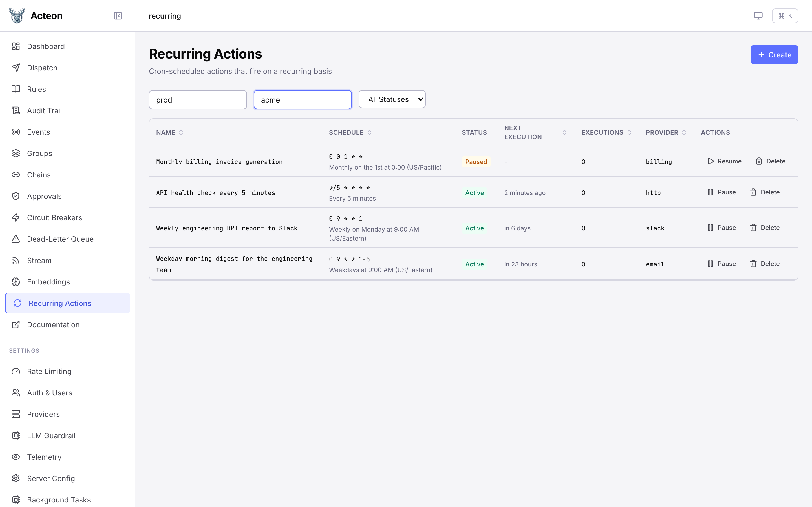Open the Dashboard panel
812x507 pixels.
click(46, 46)
